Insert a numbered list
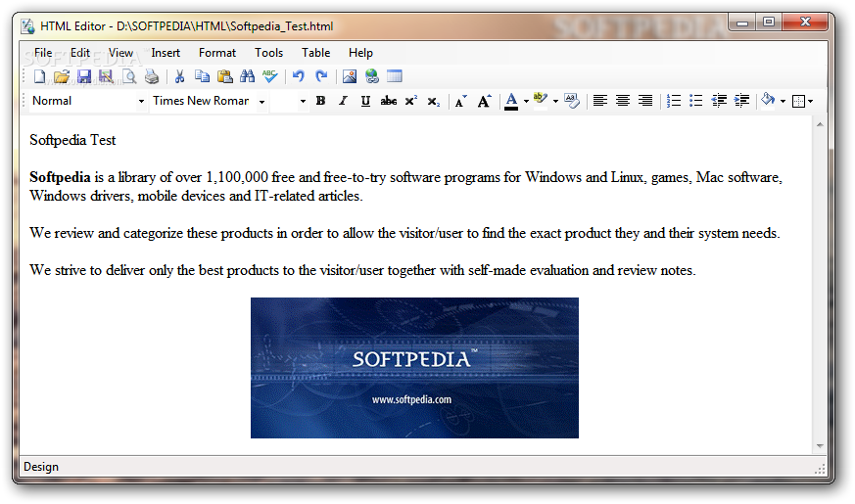Screen dimensions: 855x504 coord(674,101)
